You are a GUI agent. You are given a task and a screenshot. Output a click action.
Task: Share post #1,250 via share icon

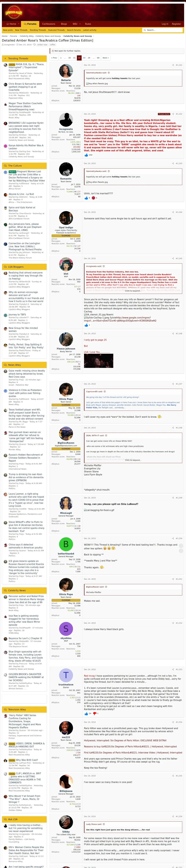tap(173, 538)
